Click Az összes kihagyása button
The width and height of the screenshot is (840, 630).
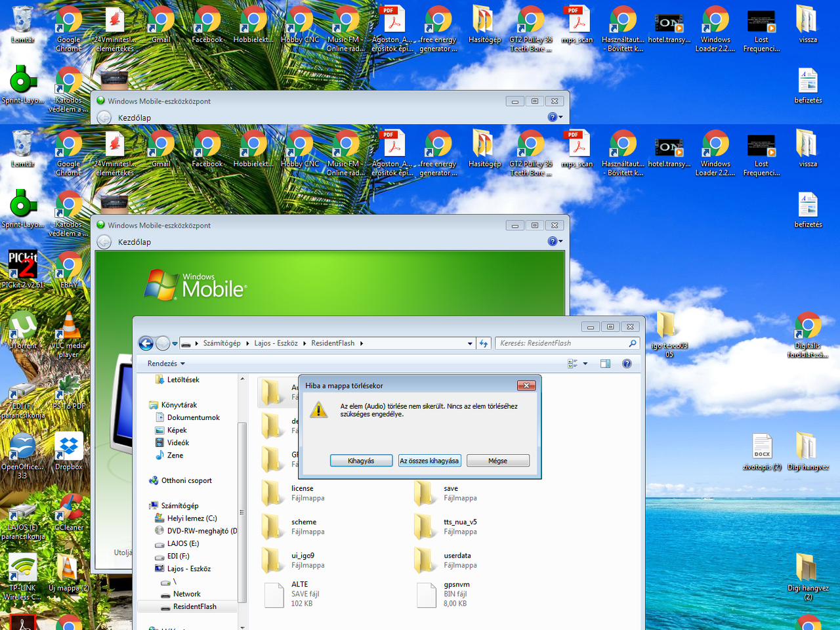point(429,461)
